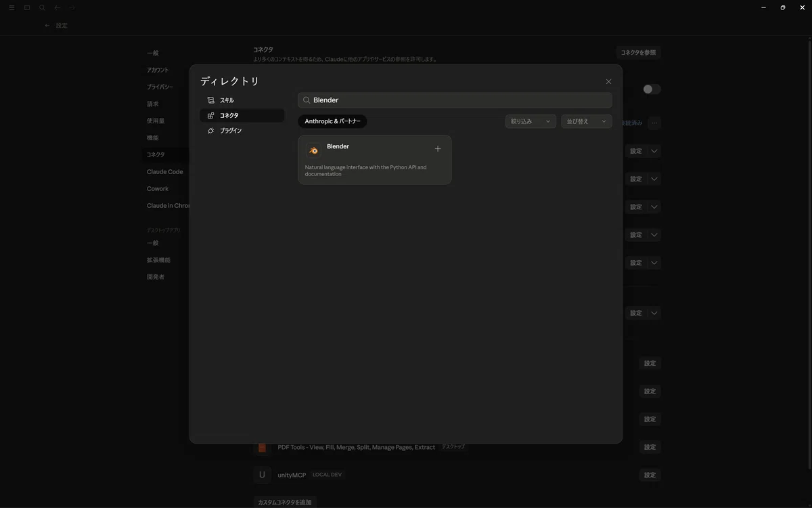
Task: Open the Blender connector card description
Action: click(x=365, y=171)
